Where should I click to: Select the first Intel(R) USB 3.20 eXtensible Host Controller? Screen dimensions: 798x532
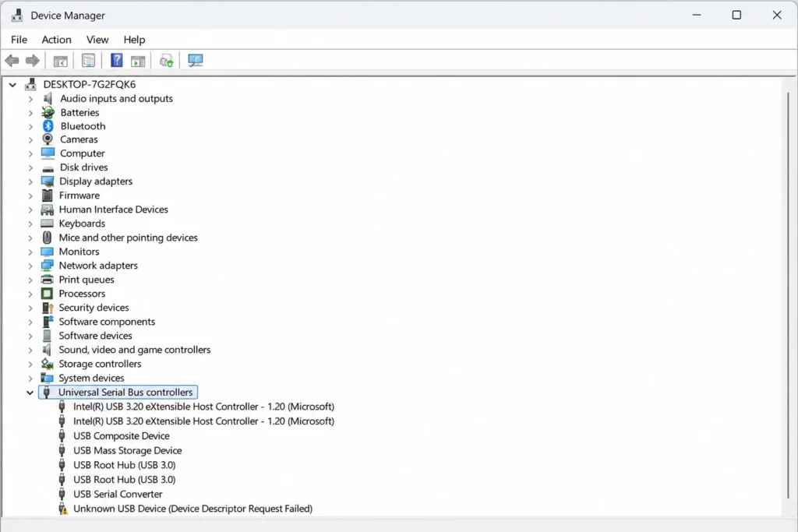tap(203, 407)
